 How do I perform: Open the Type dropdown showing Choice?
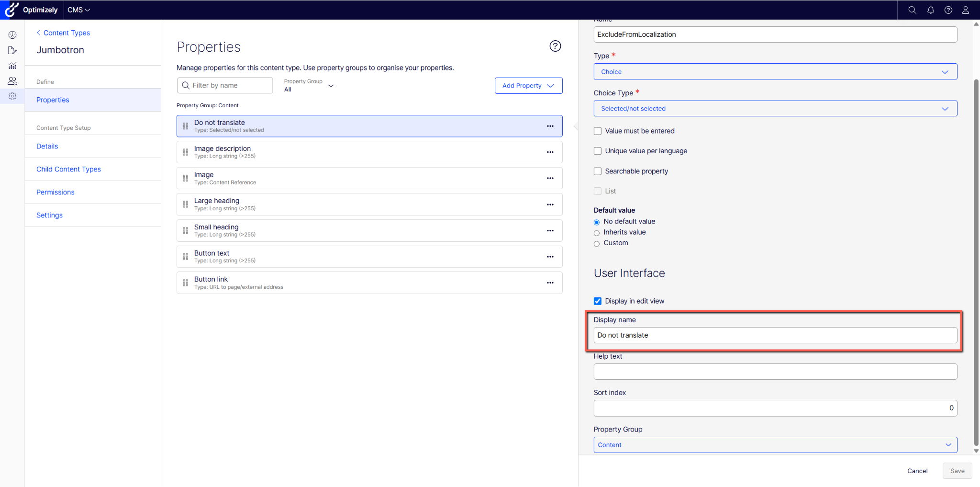[x=775, y=72]
